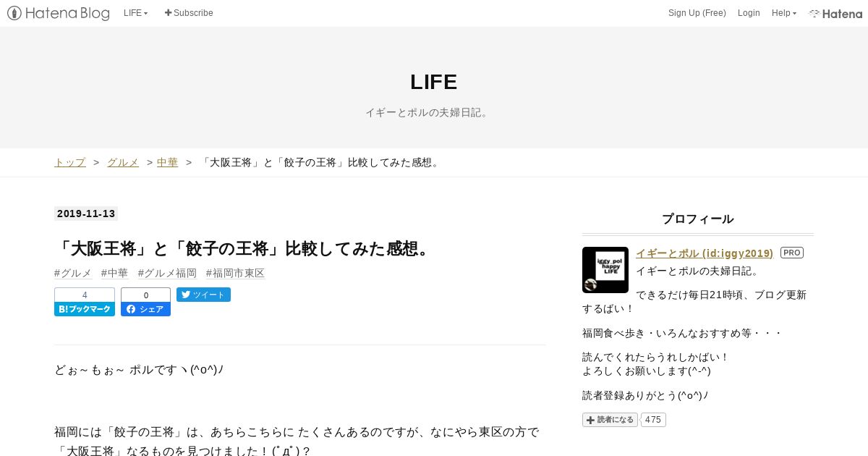Viewport: 868px width, 456px height.
Task: Click the subscriber count 475
Action: click(653, 420)
